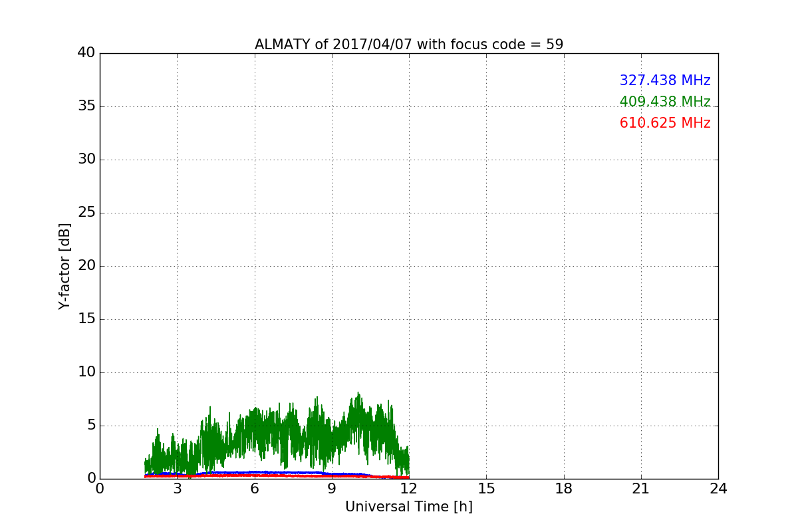
Task: Click the y-axis tick label 20
Action: pyautogui.click(x=86, y=266)
